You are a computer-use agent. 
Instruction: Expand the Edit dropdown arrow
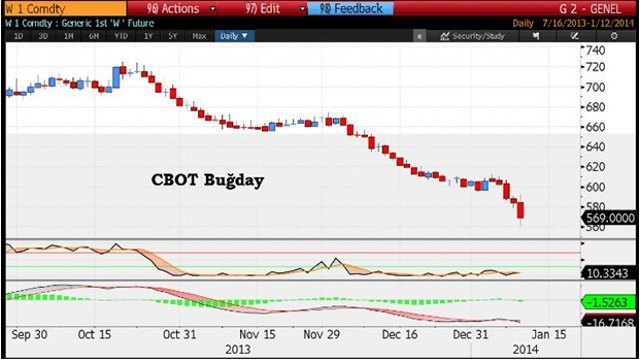302,9
